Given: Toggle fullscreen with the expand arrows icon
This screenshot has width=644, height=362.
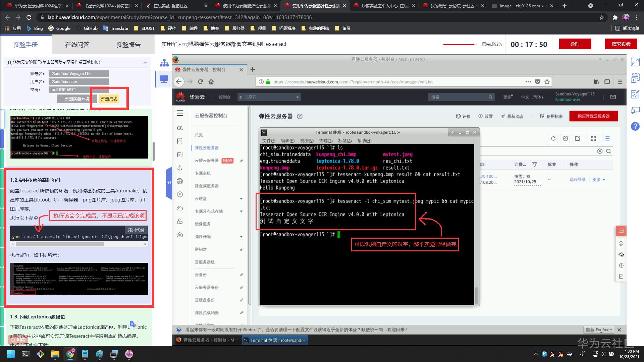Looking at the screenshot, I should point(635,62).
